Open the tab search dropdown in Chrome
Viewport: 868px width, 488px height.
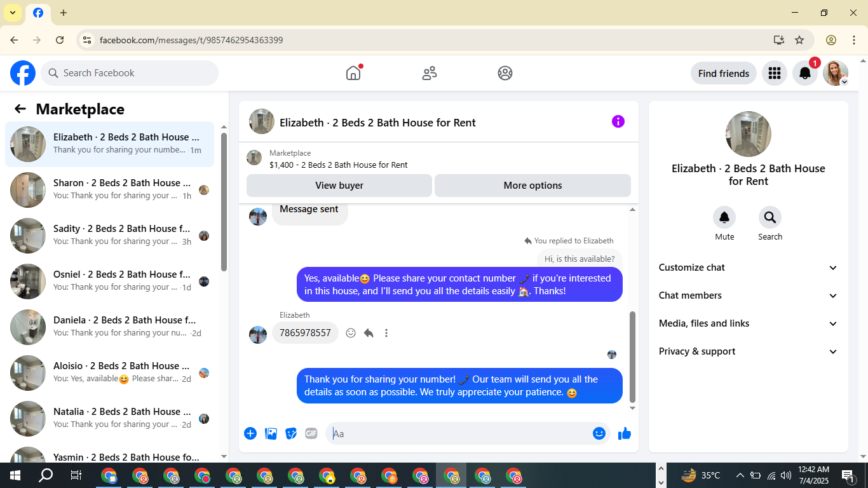coord(13,13)
